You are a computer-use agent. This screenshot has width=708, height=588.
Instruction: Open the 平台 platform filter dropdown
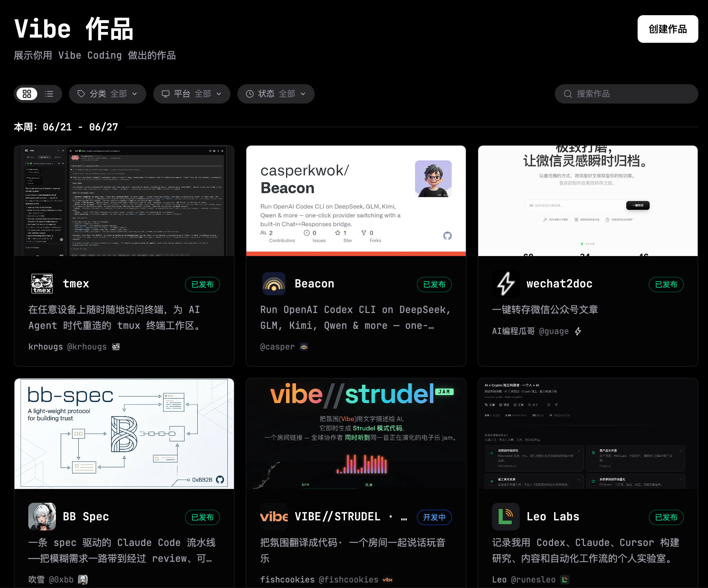(x=192, y=94)
